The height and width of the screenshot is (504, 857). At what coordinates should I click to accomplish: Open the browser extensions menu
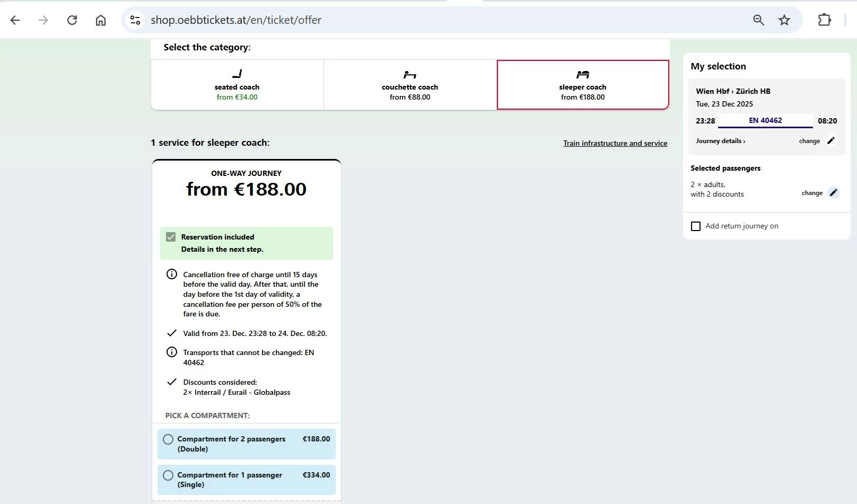click(824, 20)
